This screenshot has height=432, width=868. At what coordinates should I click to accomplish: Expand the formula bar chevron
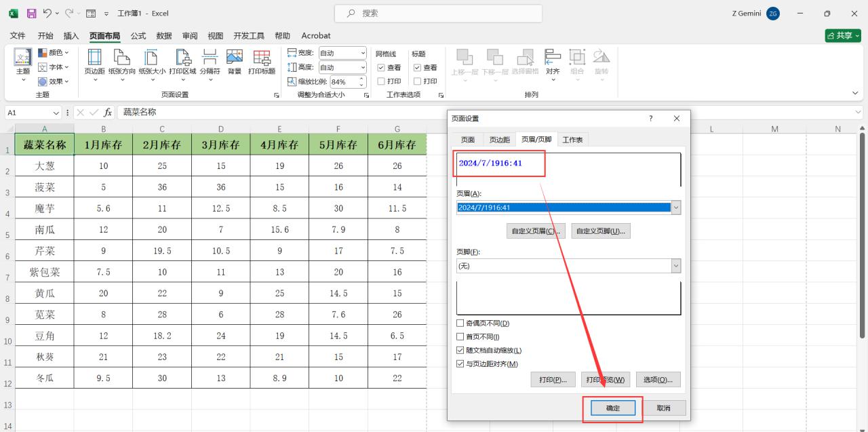pos(859,113)
